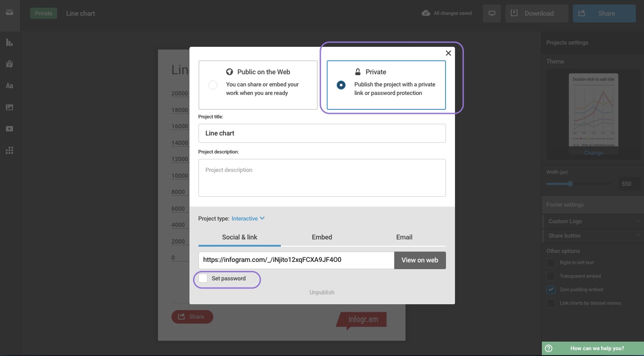Open the Project type Interactive dropdown

coord(248,219)
